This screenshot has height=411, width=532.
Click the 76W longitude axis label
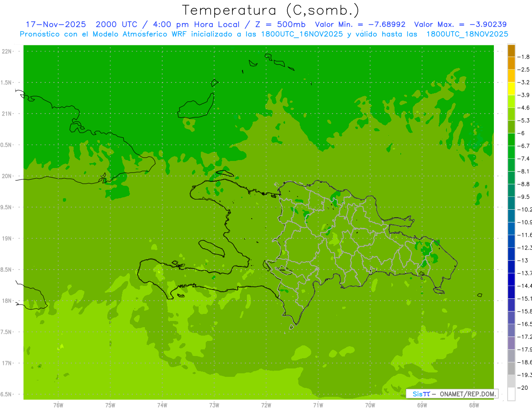[58, 405]
